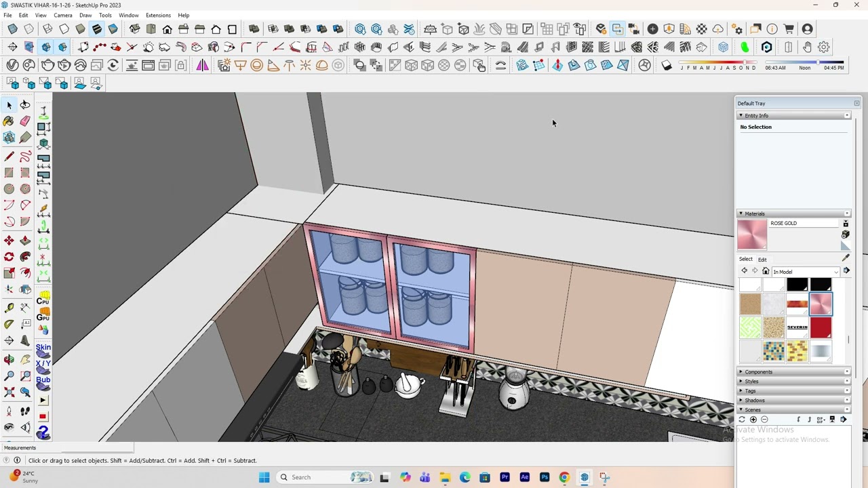Add a new scene with plus icon
This screenshot has height=488, width=868.
[753, 420]
